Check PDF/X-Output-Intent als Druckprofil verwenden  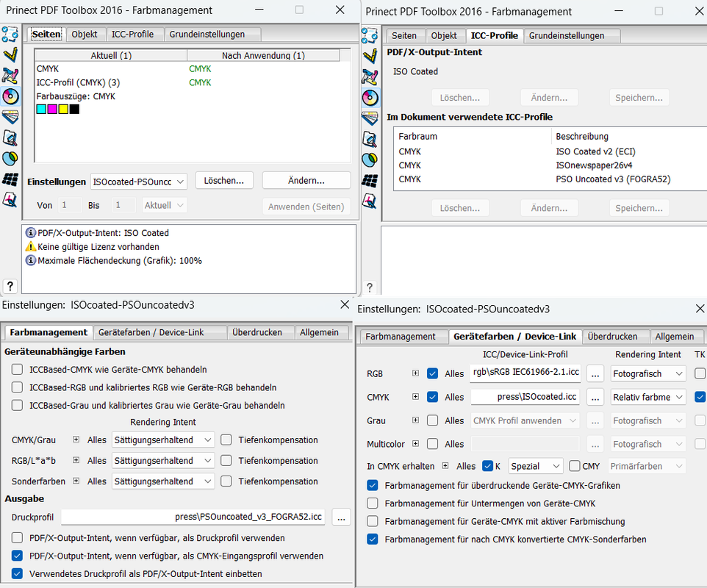point(17,537)
